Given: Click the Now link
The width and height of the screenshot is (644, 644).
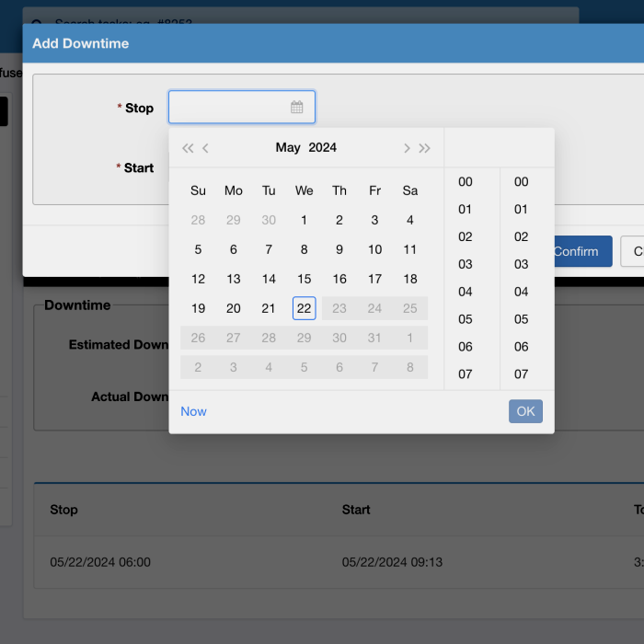Looking at the screenshot, I should (x=193, y=411).
